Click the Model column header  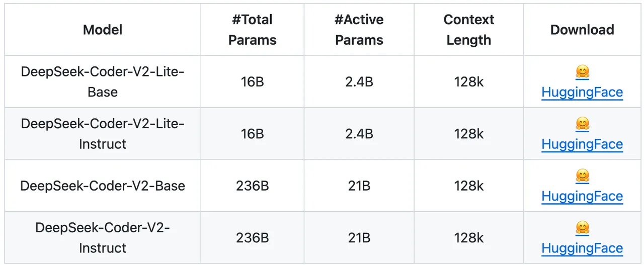click(x=103, y=30)
